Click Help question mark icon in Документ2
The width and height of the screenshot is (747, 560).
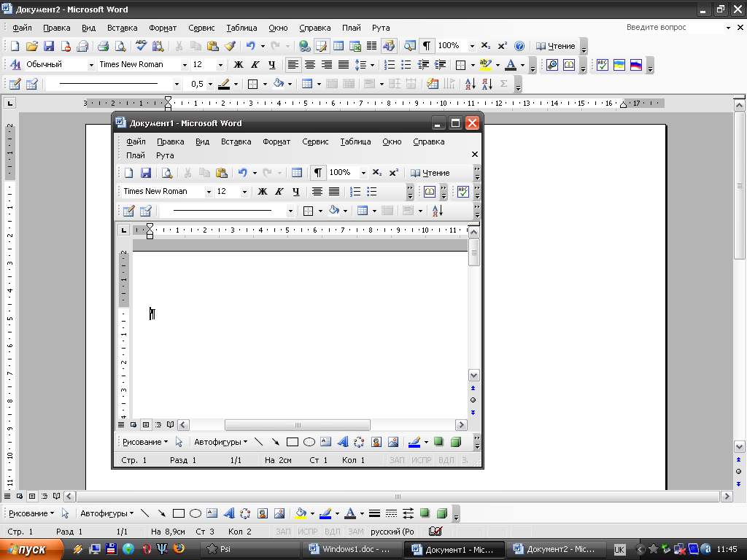(x=519, y=46)
